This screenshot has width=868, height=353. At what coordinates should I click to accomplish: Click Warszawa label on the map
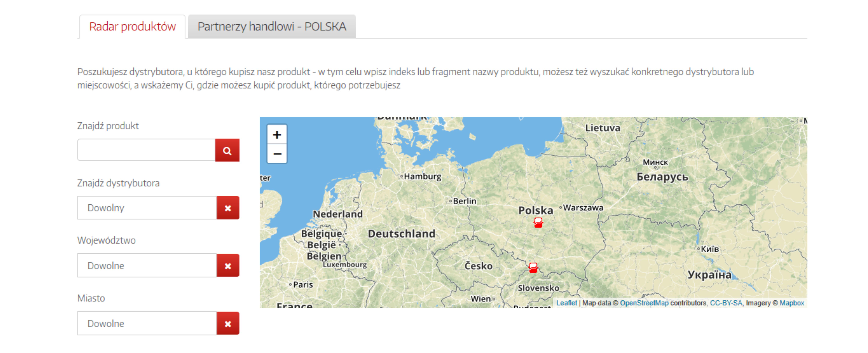pyautogui.click(x=583, y=208)
